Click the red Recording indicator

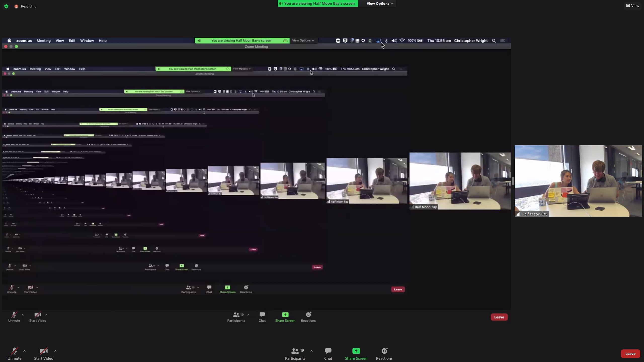pyautogui.click(x=16, y=6)
